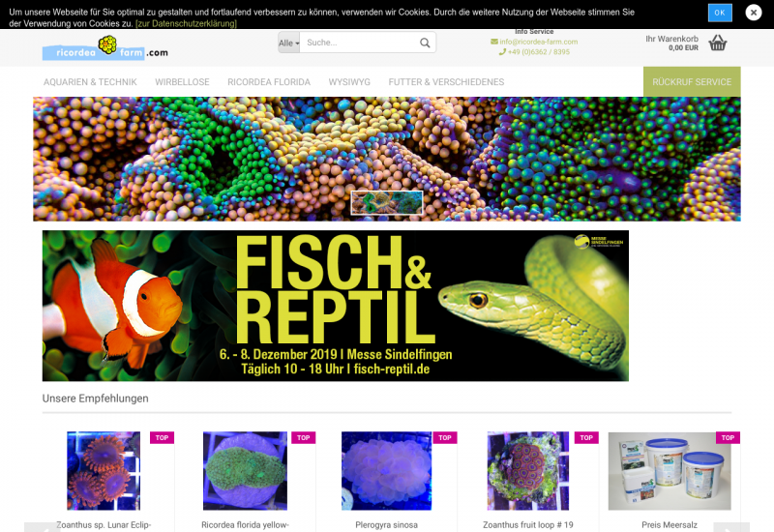Screen dimensions: 774x532
Task: Open the Wirbellose menu
Action: coord(182,82)
